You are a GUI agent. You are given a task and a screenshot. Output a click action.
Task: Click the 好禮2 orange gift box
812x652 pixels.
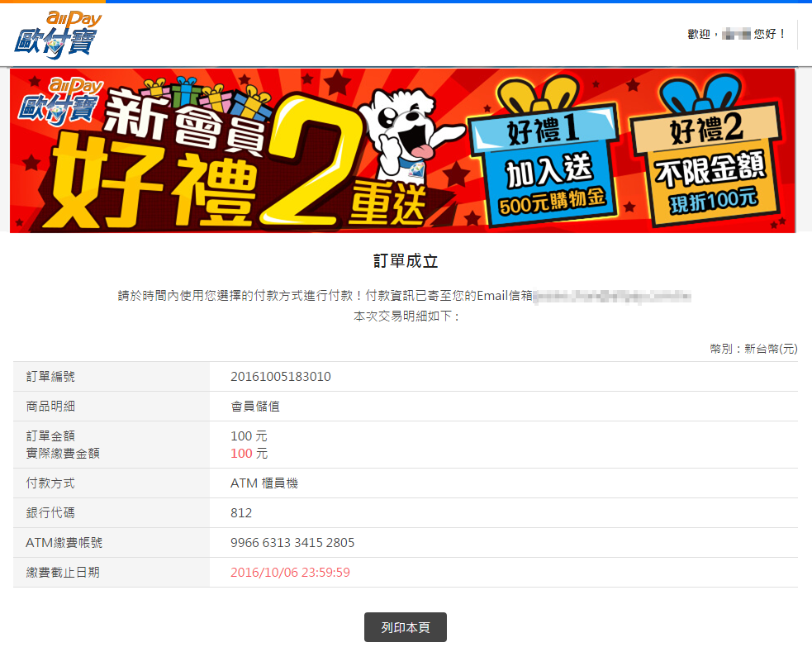click(x=707, y=150)
